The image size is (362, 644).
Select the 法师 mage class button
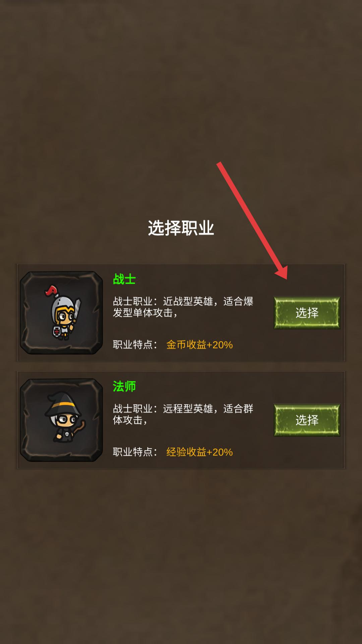[x=307, y=420]
